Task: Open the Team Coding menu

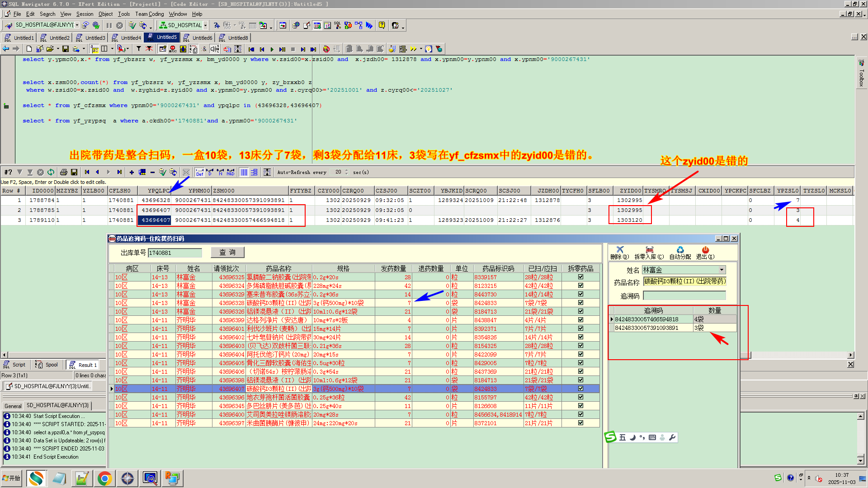Action: (149, 14)
